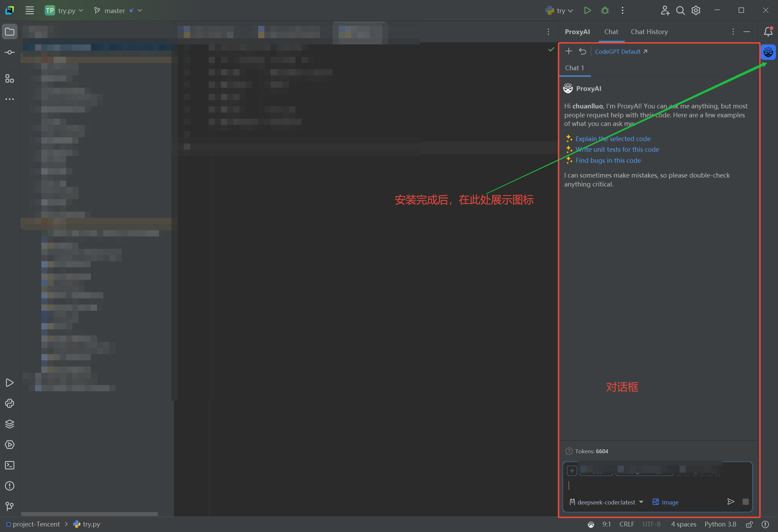Open the deepseek-coder:latest model dropdown
Screen dimensions: 778x532
606,502
